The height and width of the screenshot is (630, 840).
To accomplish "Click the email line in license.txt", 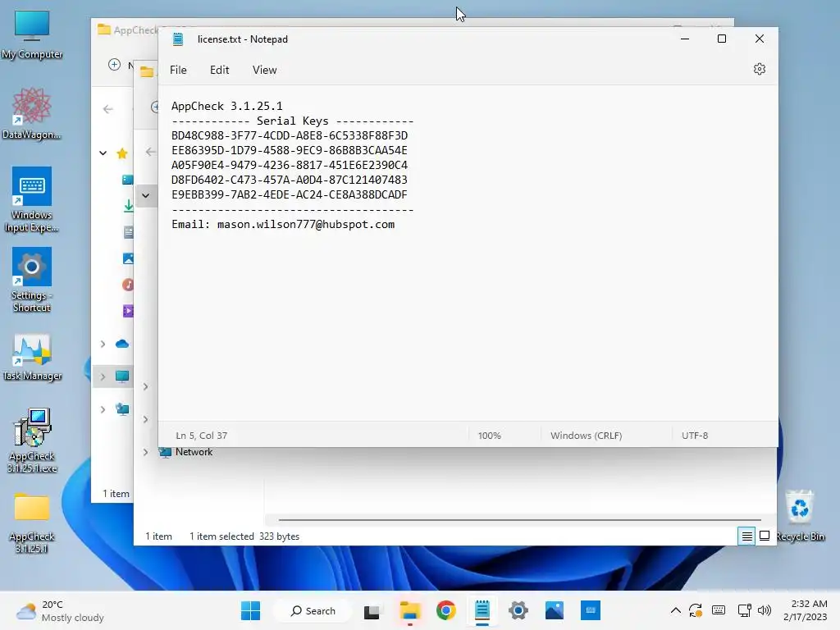I will pos(283,225).
